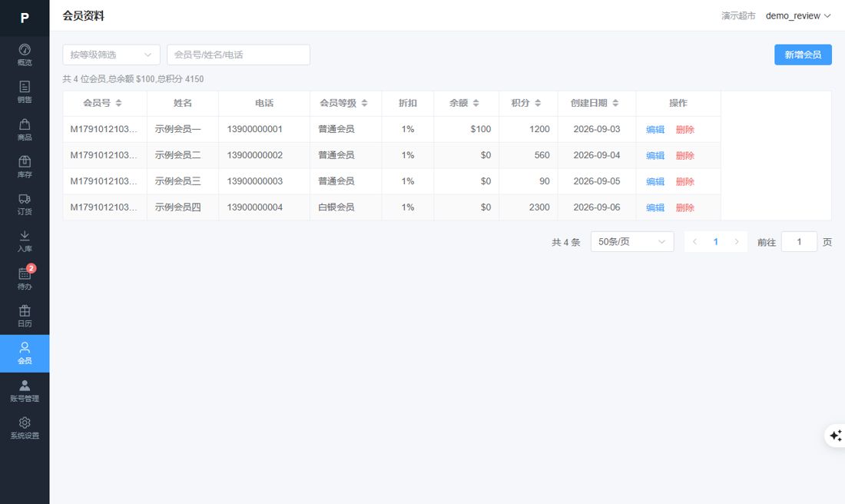
Task: Select page 1 in pagination
Action: [x=716, y=242]
